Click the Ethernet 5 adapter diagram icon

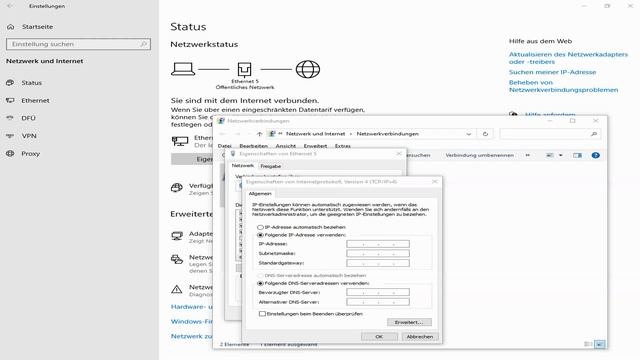(x=244, y=69)
